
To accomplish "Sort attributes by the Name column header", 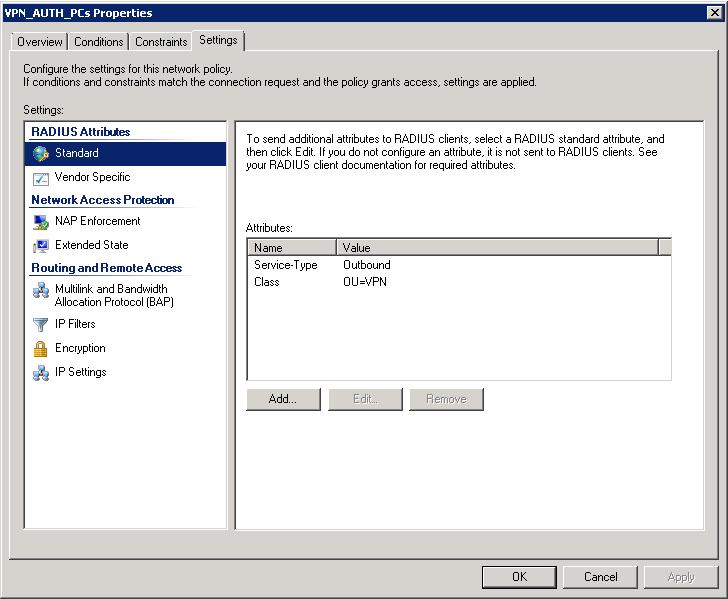I will [x=292, y=247].
